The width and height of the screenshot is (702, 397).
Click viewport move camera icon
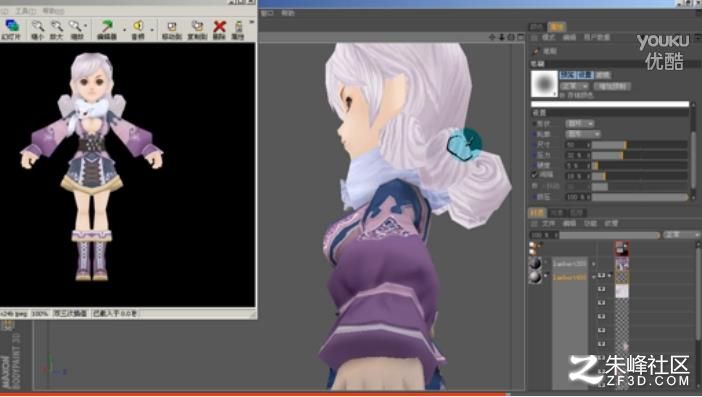pos(492,37)
